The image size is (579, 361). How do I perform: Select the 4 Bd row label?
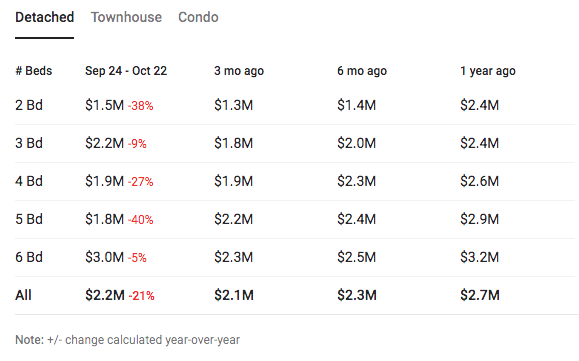(29, 181)
